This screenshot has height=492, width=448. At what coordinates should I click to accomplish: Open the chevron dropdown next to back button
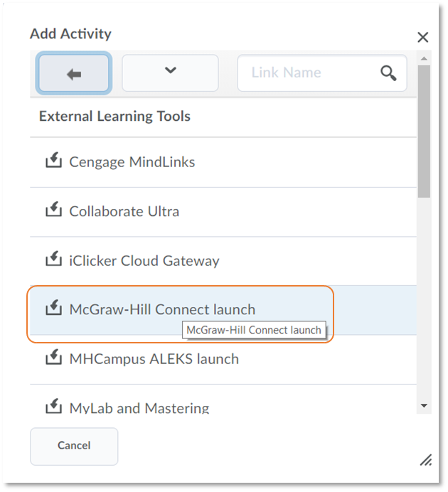pyautogui.click(x=170, y=73)
